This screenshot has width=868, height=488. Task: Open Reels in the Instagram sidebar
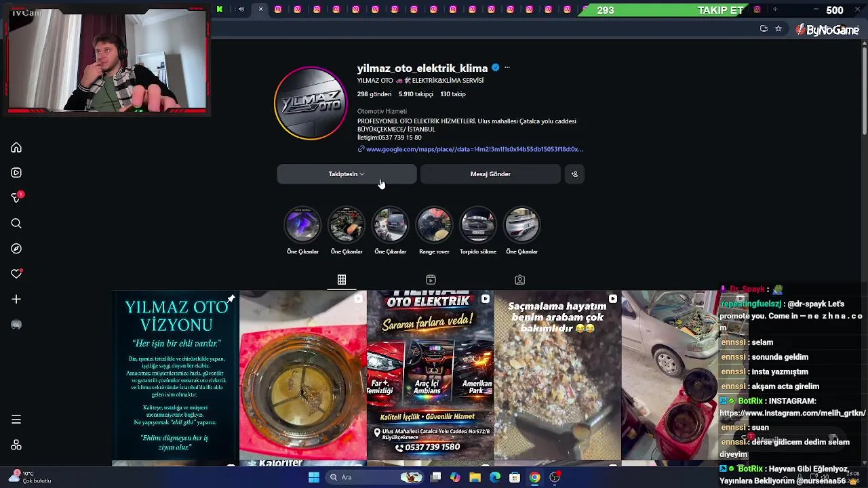16,173
